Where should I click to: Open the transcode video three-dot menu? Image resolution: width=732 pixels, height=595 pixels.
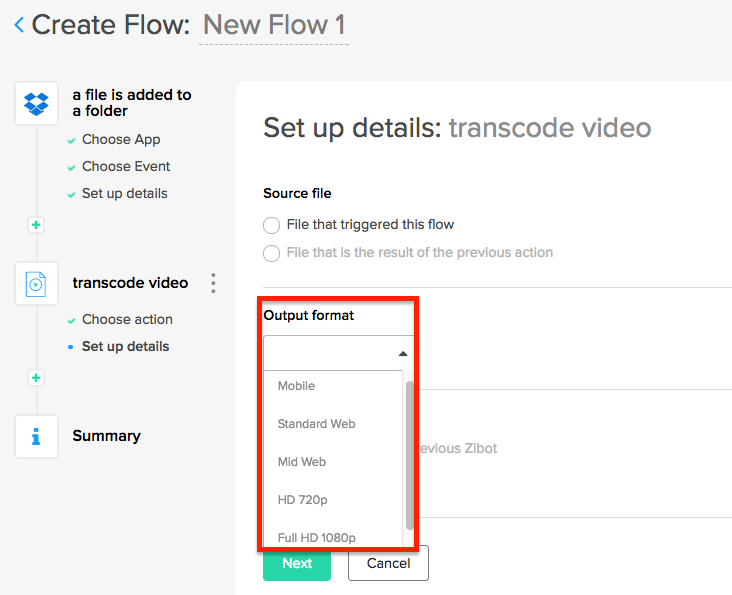[x=213, y=284]
